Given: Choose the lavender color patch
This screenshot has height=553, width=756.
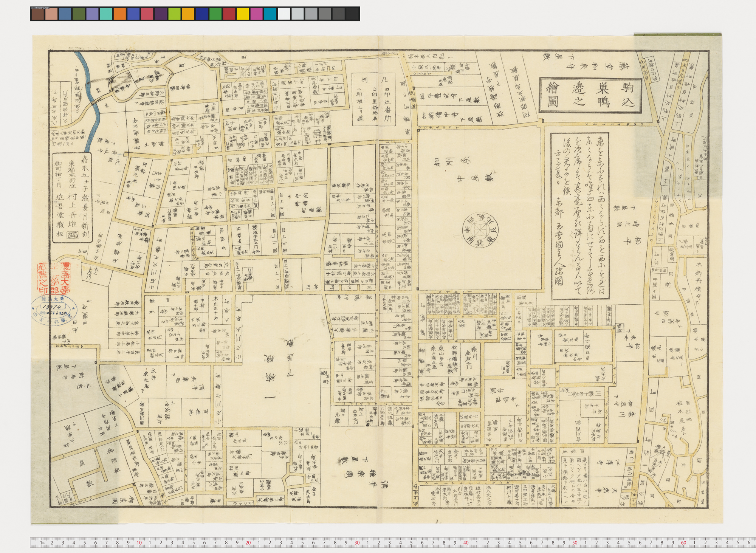Looking at the screenshot, I should pyautogui.click(x=93, y=14).
